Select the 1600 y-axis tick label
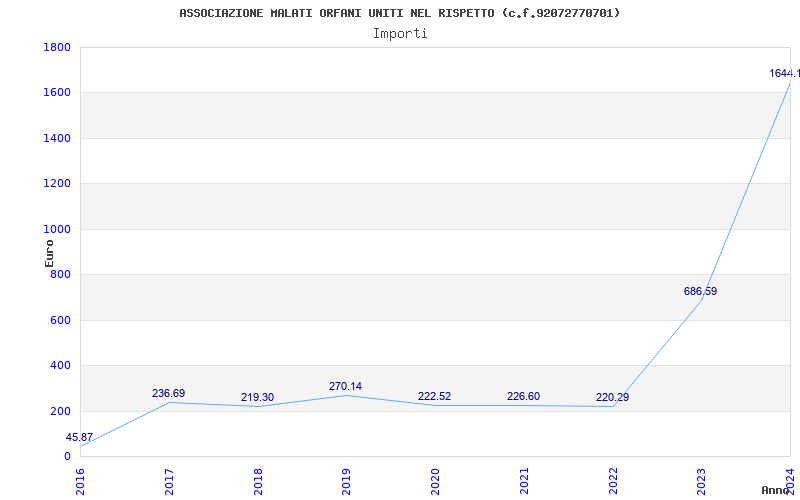The image size is (800, 500). click(x=57, y=93)
